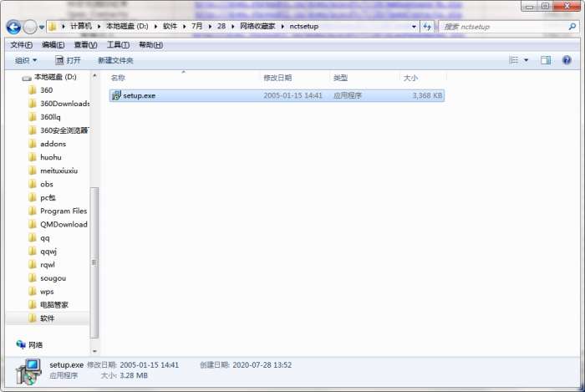Expand the arrow after 计算机 breadcrumb
The width and height of the screenshot is (585, 392).
pyautogui.click(x=99, y=27)
